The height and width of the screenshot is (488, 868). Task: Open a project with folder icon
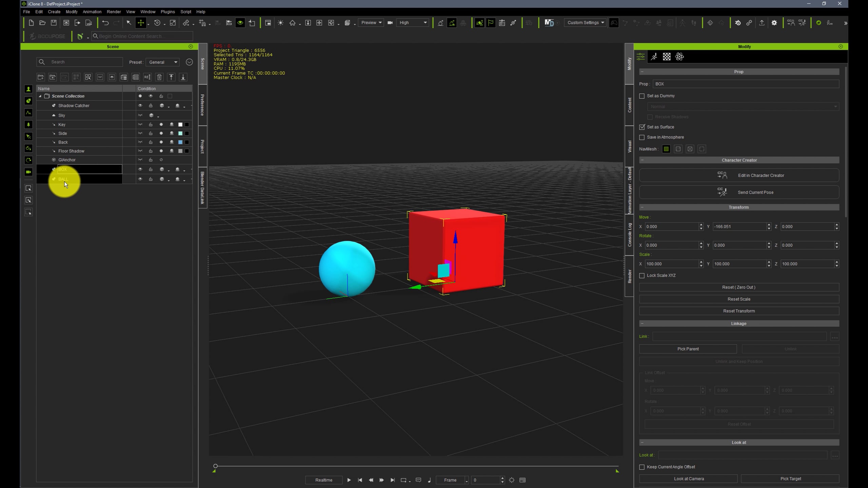pos(42,23)
